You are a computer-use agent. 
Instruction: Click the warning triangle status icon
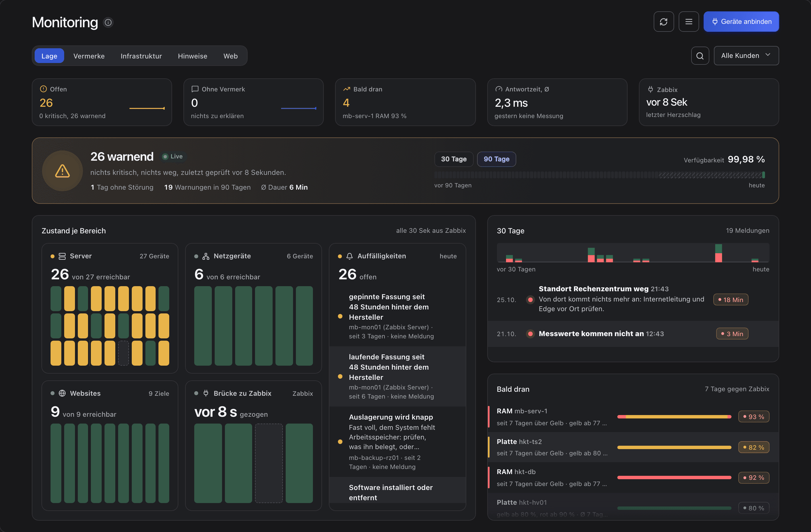click(62, 171)
